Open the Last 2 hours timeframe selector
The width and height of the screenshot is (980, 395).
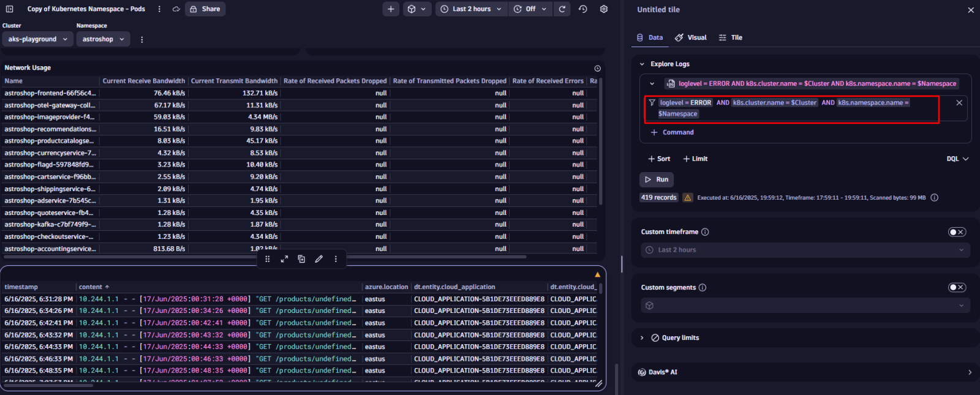tap(472, 9)
